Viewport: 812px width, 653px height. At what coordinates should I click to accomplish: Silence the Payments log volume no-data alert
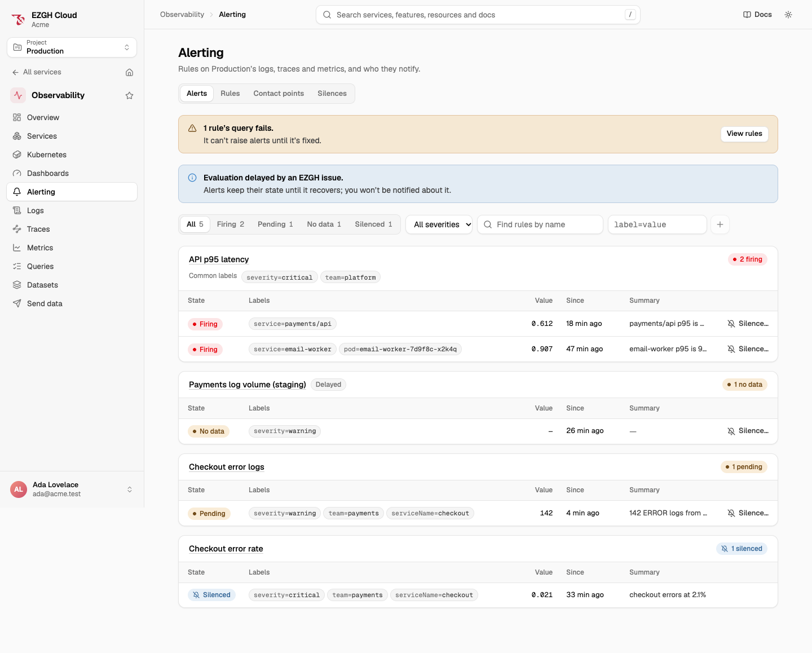(x=748, y=431)
